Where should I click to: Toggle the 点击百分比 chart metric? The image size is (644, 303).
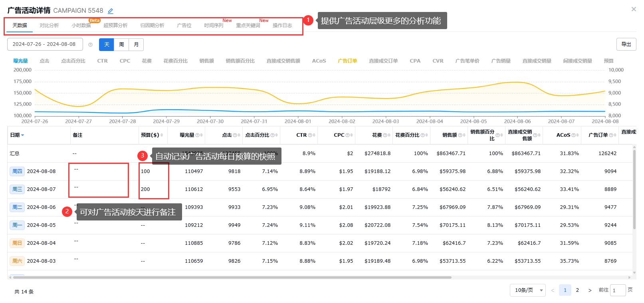tap(73, 61)
